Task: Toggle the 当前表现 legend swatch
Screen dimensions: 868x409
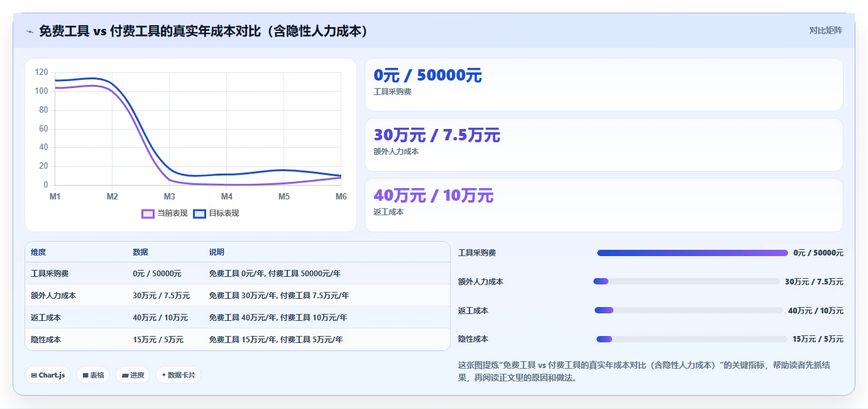Action: tap(148, 213)
